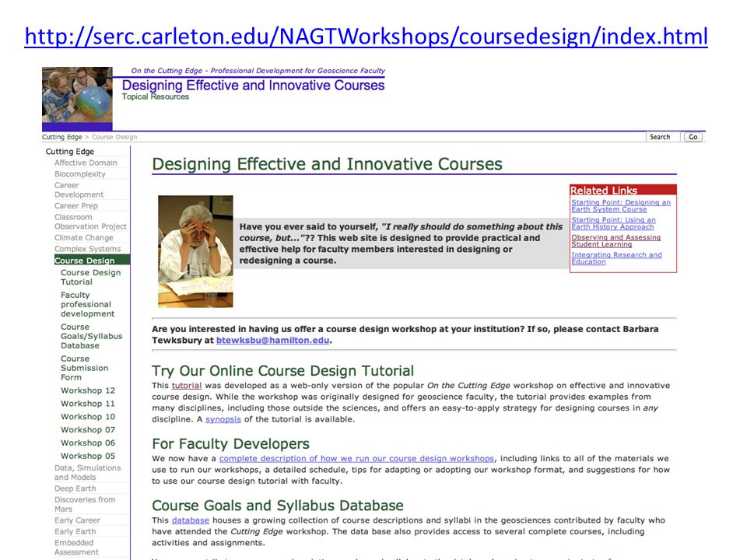Open Faculty professional development sidebar link
Viewport: 747px width, 560px height.
coord(88,304)
